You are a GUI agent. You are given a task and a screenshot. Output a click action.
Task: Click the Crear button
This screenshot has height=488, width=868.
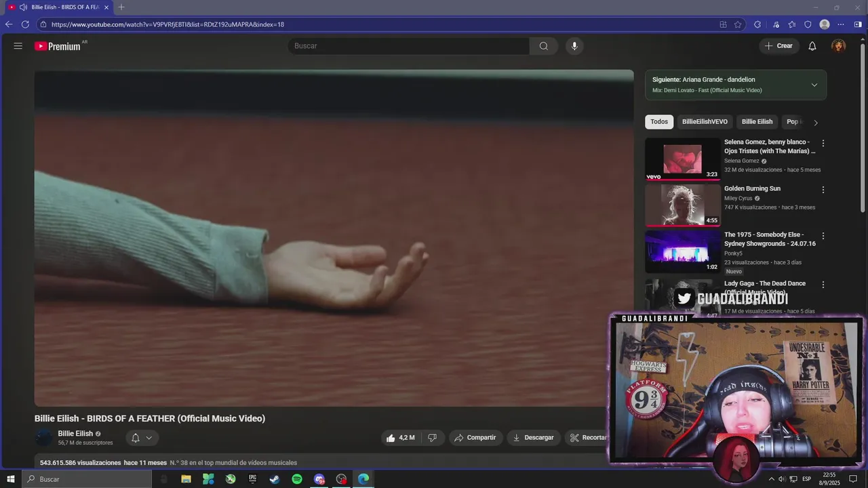(778, 46)
